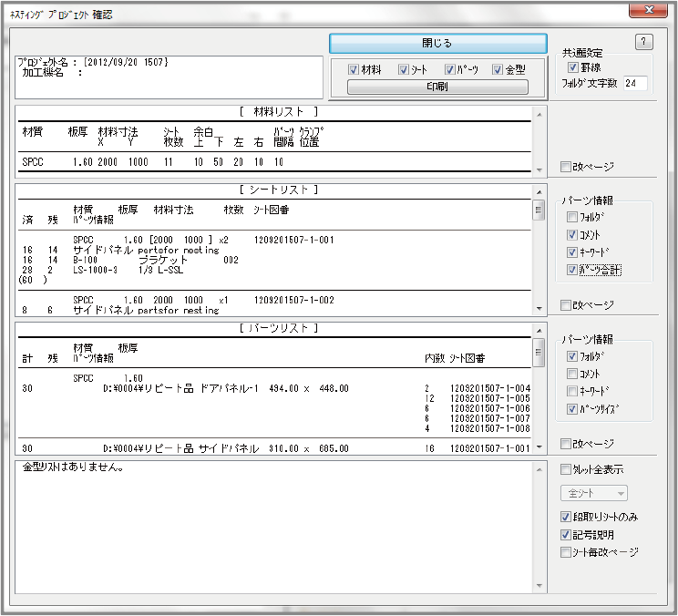678x616 pixels.
Task: Select sheet number 1209201507-1-001 in sheet list
Action: [294, 240]
